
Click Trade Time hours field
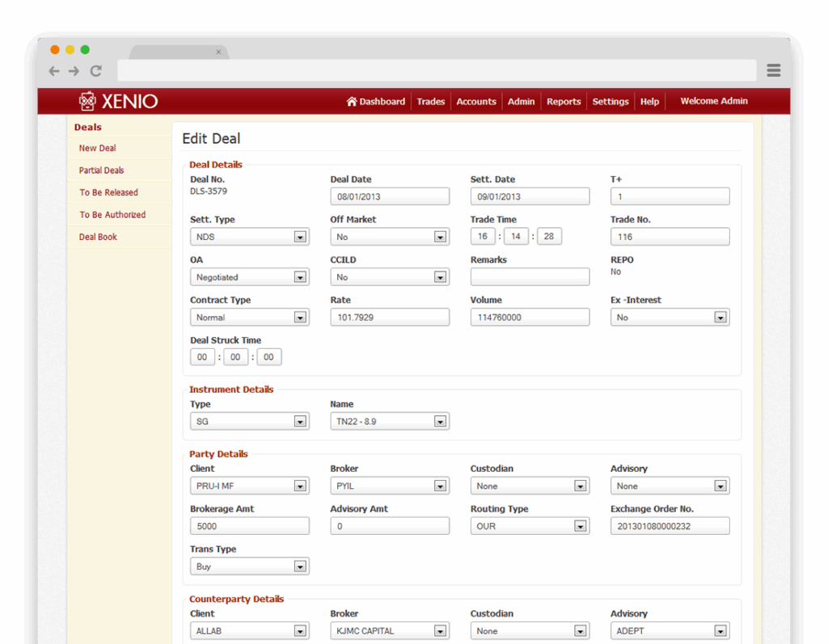point(483,237)
